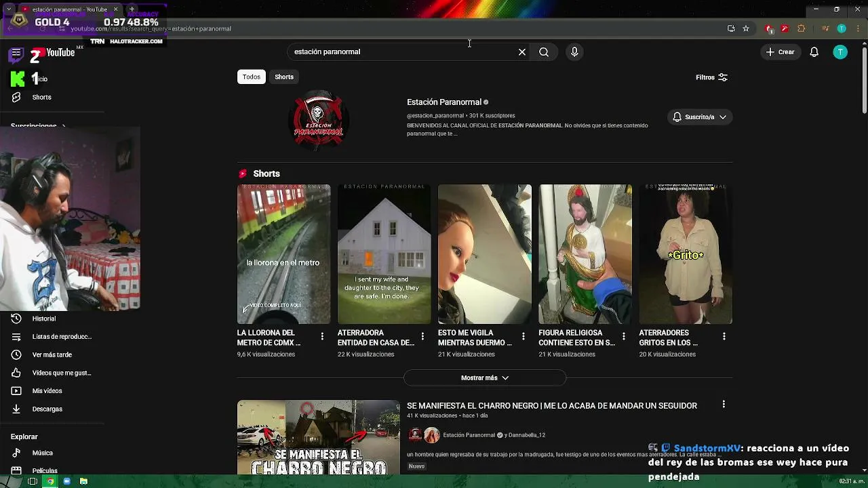Image resolution: width=868 pixels, height=488 pixels.
Task: Click the bell icon on the Suscrito/a button
Action: (677, 117)
